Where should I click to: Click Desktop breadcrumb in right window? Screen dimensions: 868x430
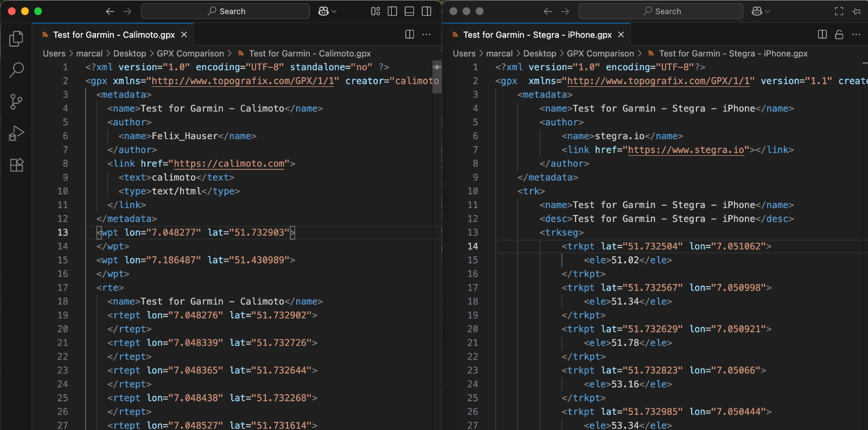540,54
